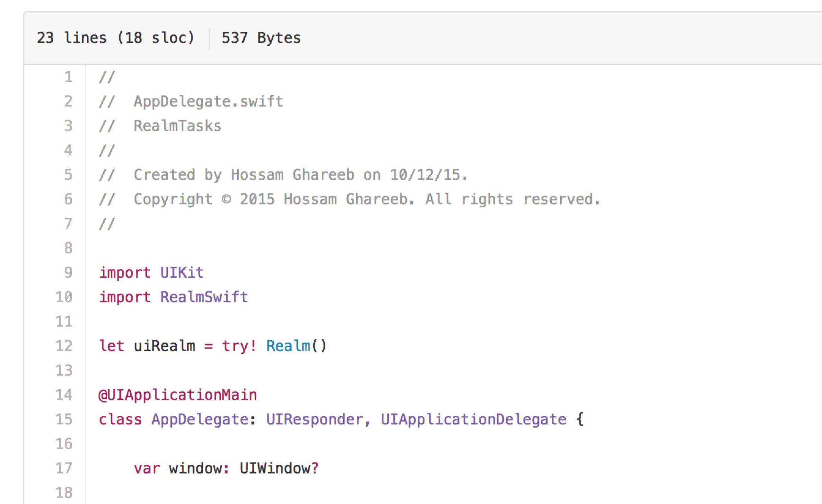822x504 pixels.
Task: Click the 'UIKit' module name
Action: pos(182,273)
